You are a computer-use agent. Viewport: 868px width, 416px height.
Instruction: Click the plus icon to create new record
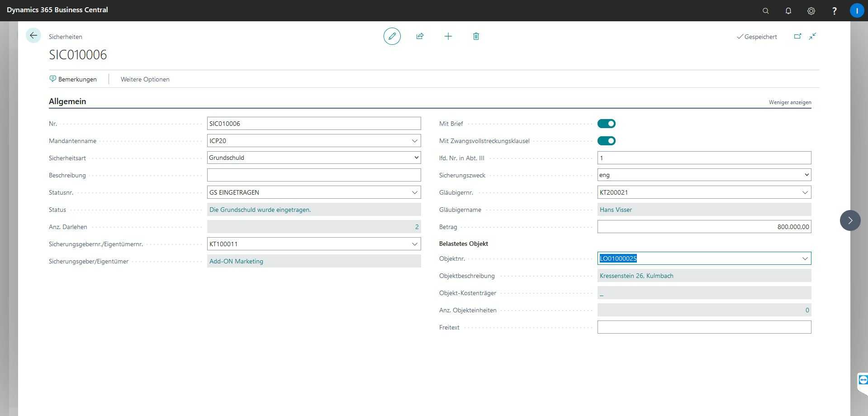coord(448,36)
